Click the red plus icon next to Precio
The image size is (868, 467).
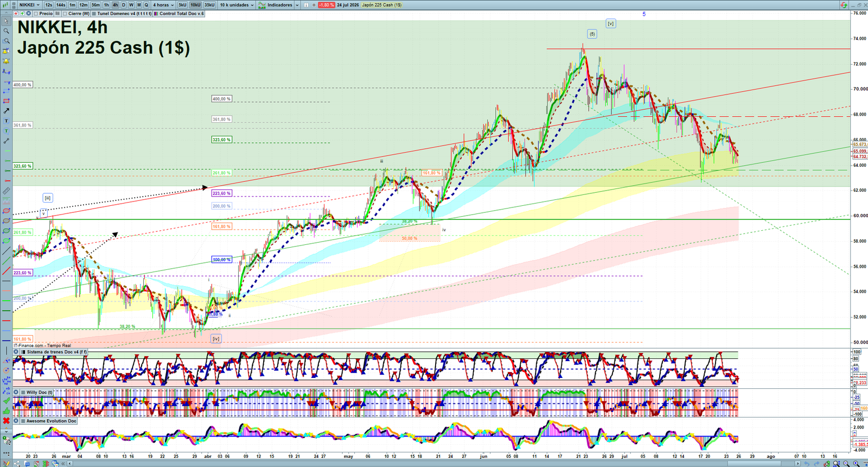pyautogui.click(x=16, y=14)
